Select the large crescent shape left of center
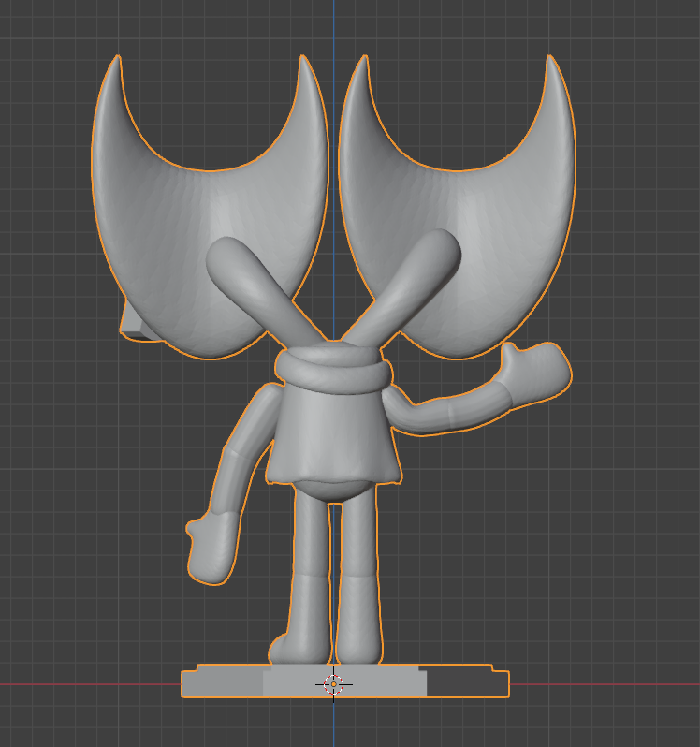 pyautogui.click(x=210, y=206)
